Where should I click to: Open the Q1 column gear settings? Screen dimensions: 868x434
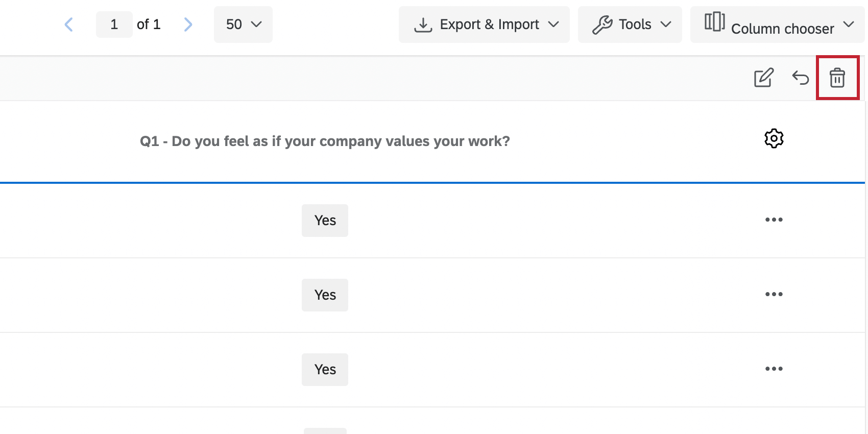pos(774,138)
